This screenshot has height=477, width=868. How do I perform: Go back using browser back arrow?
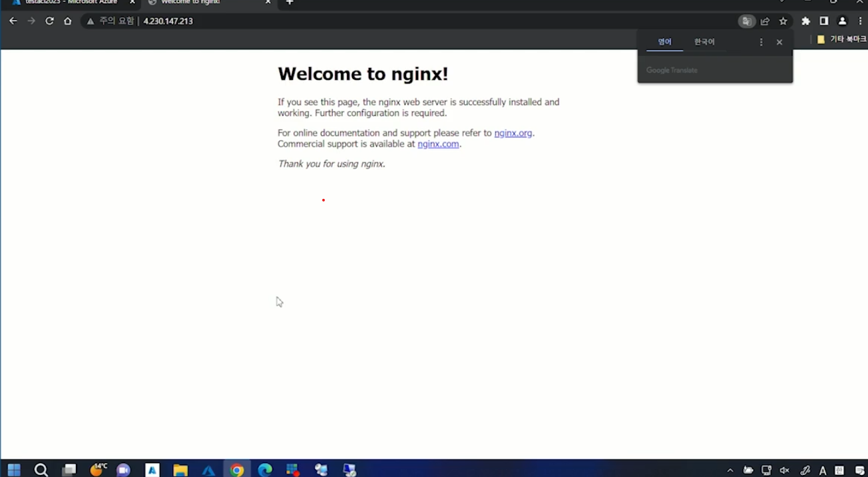pos(13,21)
